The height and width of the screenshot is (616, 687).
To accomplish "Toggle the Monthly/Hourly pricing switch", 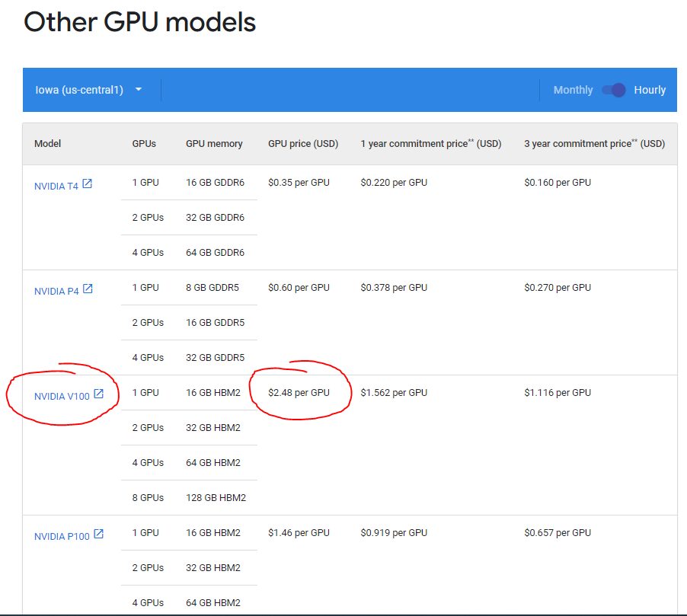I will 613,90.
